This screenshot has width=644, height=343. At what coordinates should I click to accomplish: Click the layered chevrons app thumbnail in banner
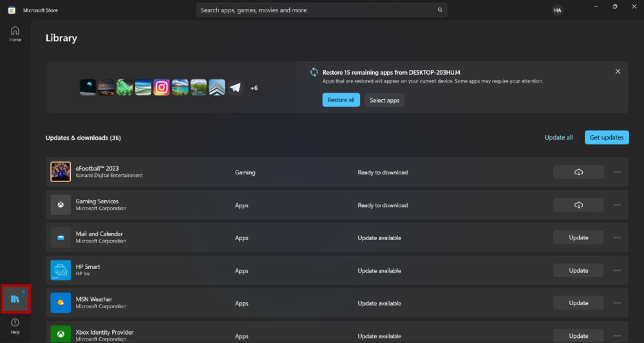tap(217, 88)
